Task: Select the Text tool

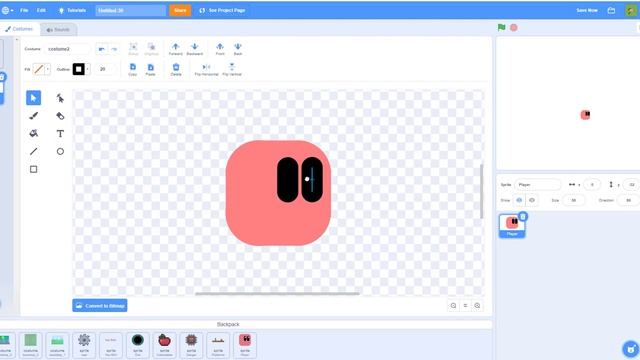Action: [60, 133]
